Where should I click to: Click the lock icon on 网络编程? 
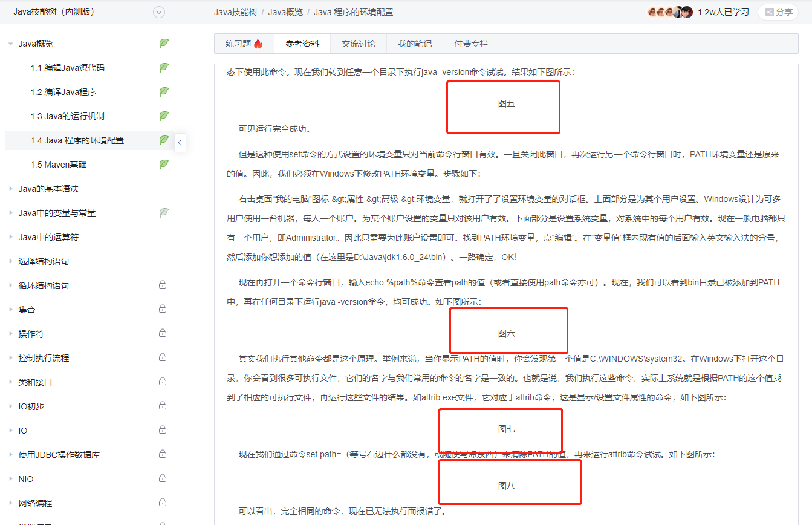pos(163,503)
